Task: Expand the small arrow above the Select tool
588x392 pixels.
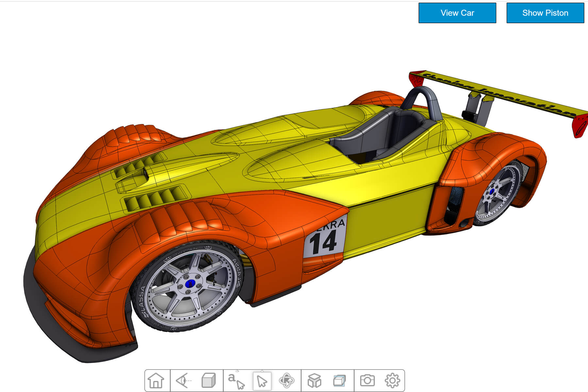Action: tap(262, 371)
